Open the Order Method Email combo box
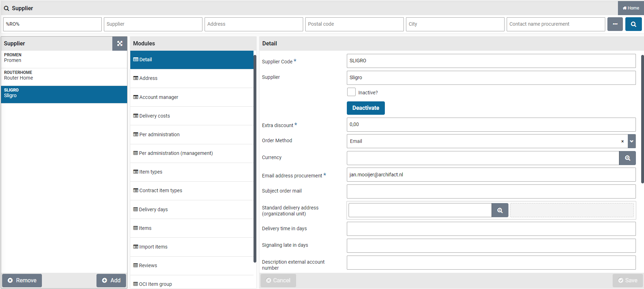Image resolution: width=644 pixels, height=289 pixels. [482, 141]
